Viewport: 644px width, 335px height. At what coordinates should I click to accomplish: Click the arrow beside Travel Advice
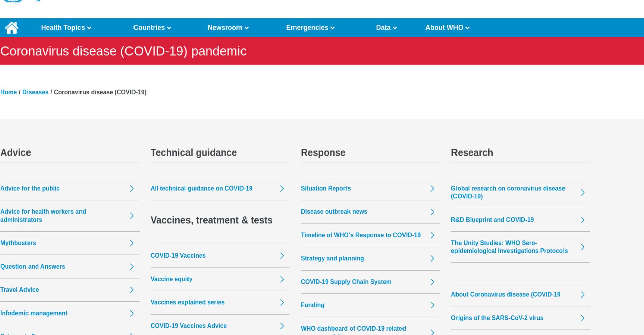coord(132,290)
